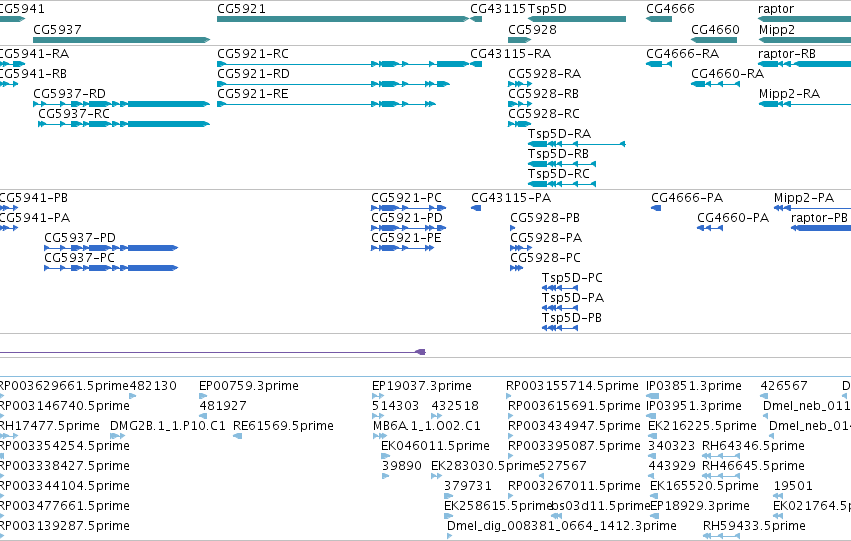This screenshot has width=851, height=541.
Task: Click EST label 39890
Action: point(402,466)
